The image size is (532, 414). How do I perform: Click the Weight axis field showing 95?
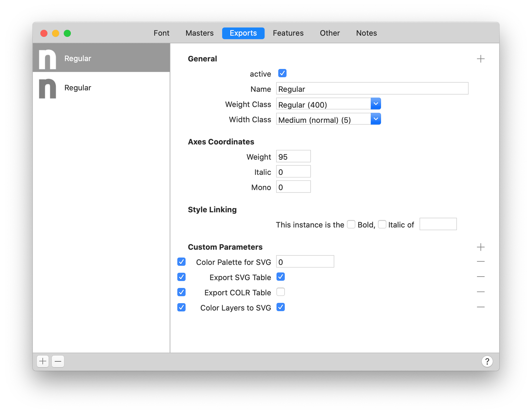coord(293,156)
